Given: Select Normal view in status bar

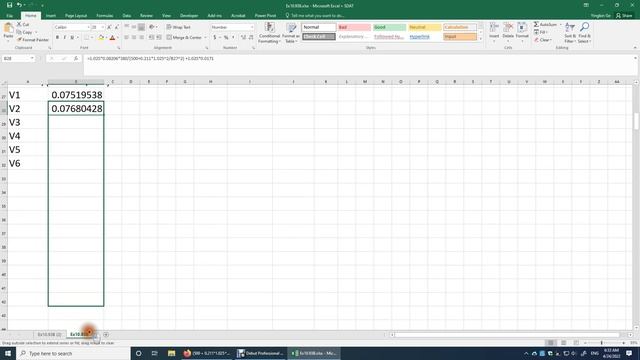Looking at the screenshot, I should 551,343.
